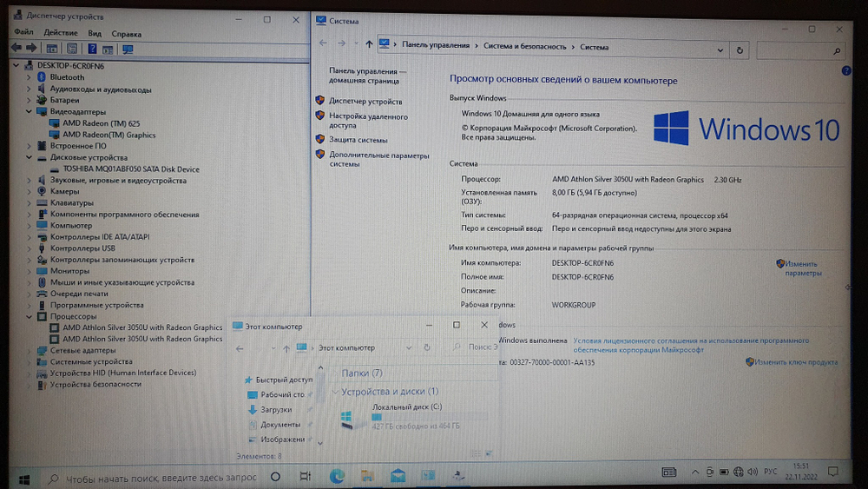
Task: Open File Explorer from taskbar
Action: tap(367, 476)
